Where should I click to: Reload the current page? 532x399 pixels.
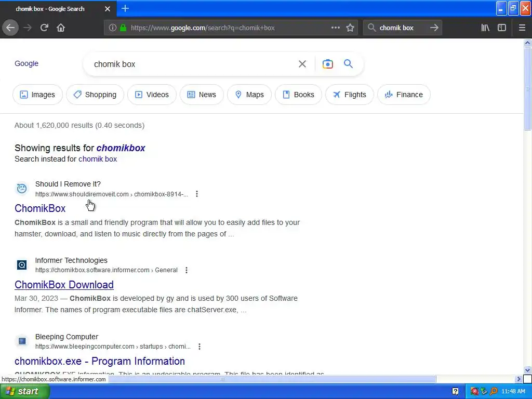[x=44, y=28]
